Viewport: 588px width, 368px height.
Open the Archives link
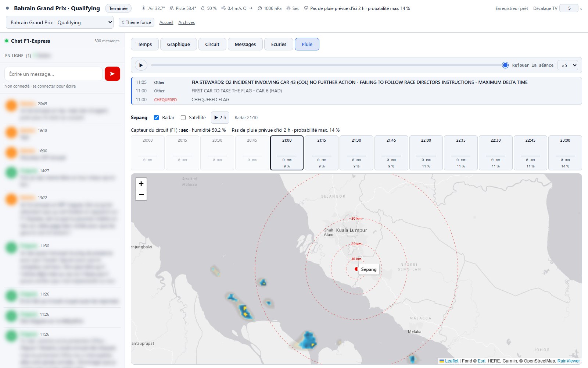[186, 22]
